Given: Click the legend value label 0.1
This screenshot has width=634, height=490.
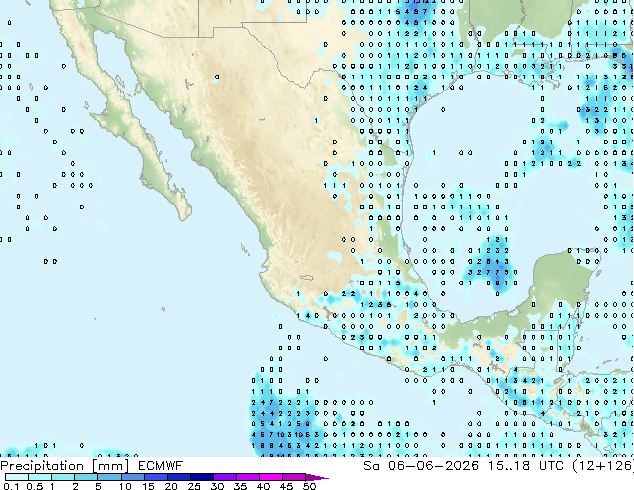Looking at the screenshot, I should [9, 486].
